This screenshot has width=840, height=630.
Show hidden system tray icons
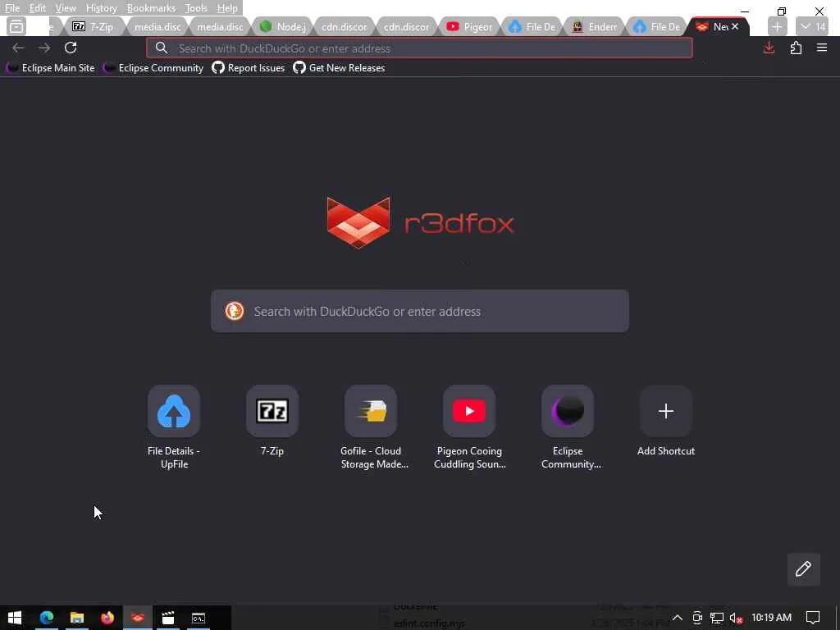tap(677, 618)
